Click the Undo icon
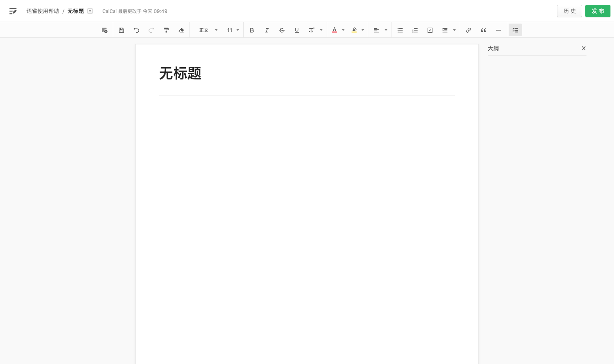This screenshot has height=364, width=614. point(136,30)
